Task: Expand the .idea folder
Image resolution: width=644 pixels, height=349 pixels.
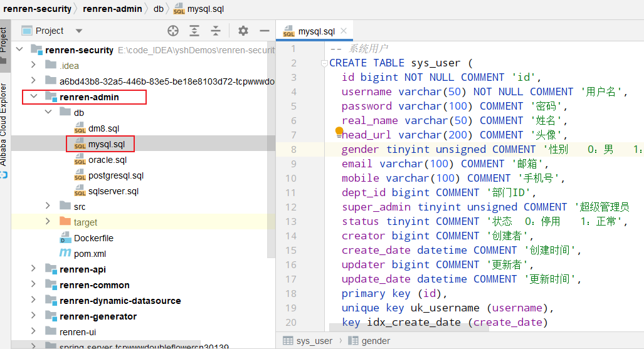Action: (x=34, y=65)
